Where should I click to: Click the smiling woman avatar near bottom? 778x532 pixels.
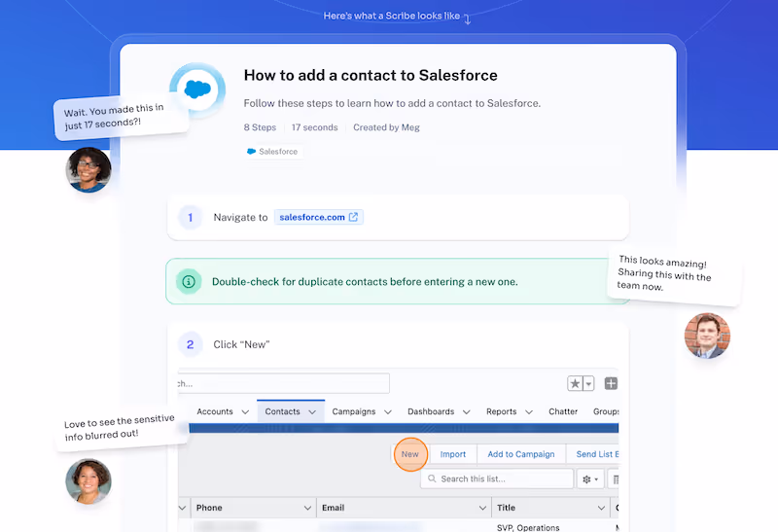[x=88, y=481]
